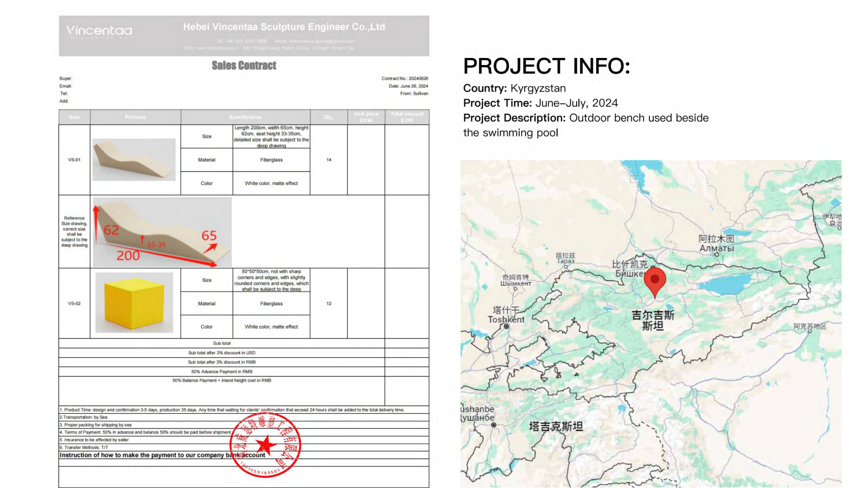The width and height of the screenshot is (868, 488).
Task: Open the reference size drawing image
Action: pos(162,232)
